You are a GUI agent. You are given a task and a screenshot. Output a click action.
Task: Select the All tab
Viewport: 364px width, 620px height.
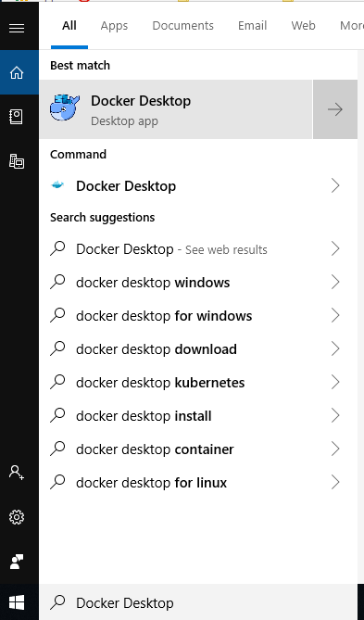coord(69,26)
